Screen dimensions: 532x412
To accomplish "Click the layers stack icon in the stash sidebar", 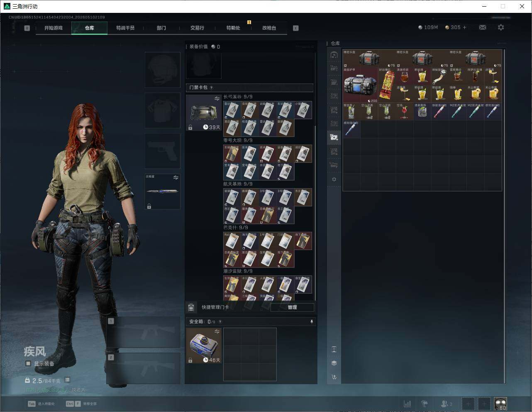I will (334, 363).
